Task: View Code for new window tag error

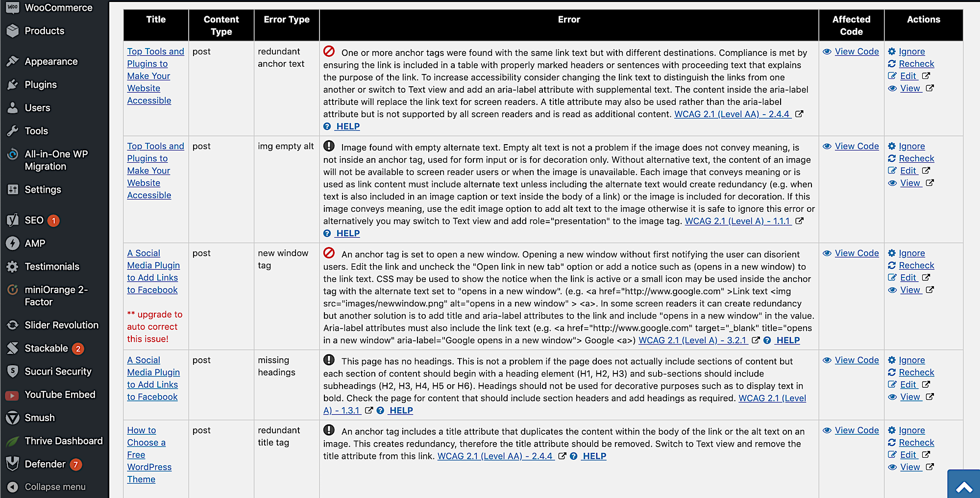Action: tap(857, 253)
